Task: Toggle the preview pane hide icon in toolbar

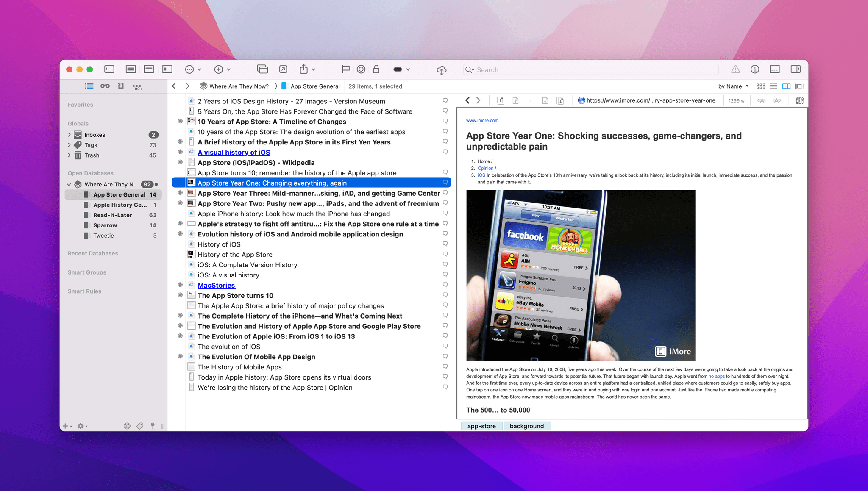Action: pyautogui.click(x=775, y=69)
